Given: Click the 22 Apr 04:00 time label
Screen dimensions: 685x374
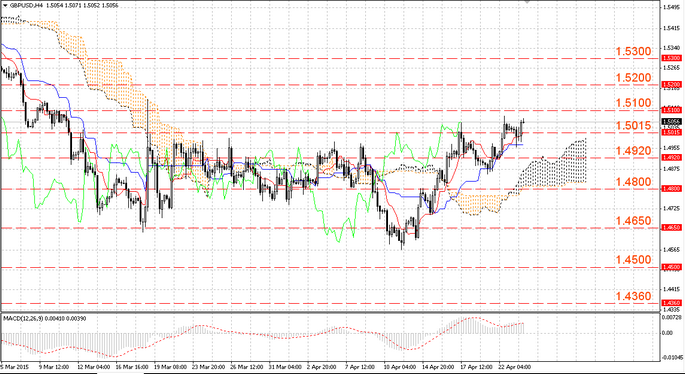Looking at the screenshot, I should click(515, 367).
